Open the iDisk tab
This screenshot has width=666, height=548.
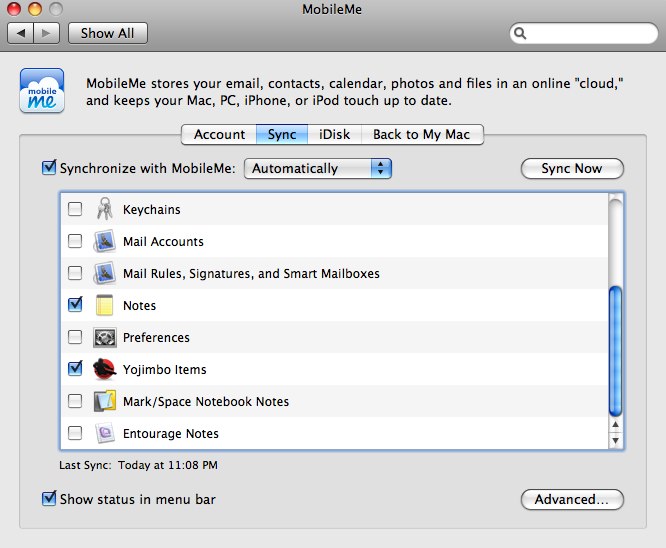coord(335,135)
